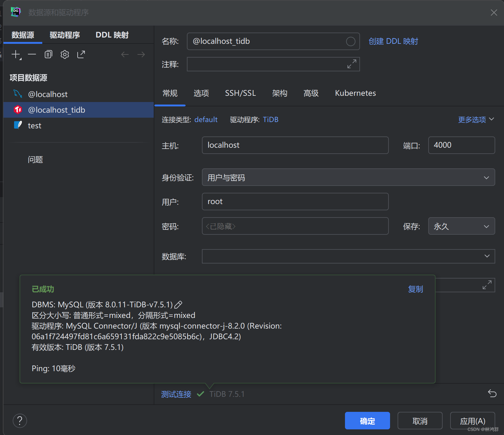Click the 用户 field showing root
This screenshot has width=504, height=435.
pyautogui.click(x=295, y=202)
